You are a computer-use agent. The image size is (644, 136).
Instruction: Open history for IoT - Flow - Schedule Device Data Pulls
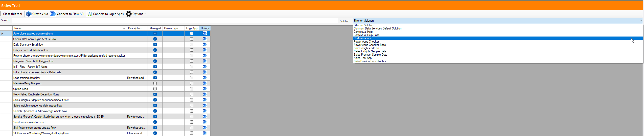(x=204, y=72)
